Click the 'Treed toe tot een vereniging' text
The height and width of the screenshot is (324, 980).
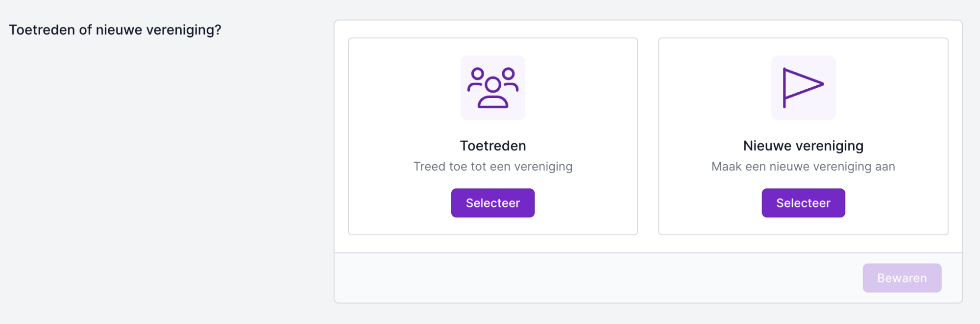(493, 167)
